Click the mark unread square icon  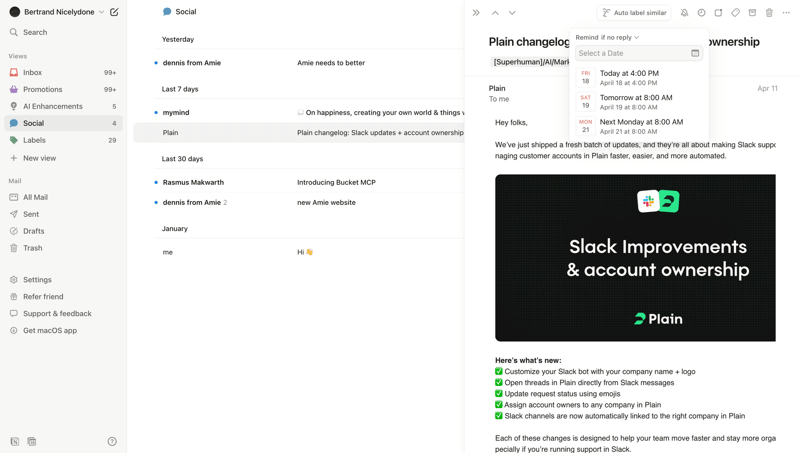click(718, 13)
